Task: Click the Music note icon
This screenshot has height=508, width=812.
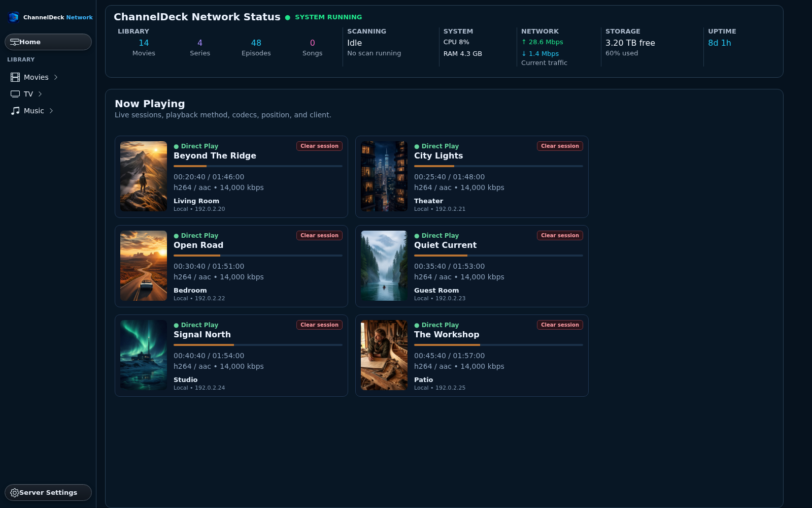Action: 15,111
